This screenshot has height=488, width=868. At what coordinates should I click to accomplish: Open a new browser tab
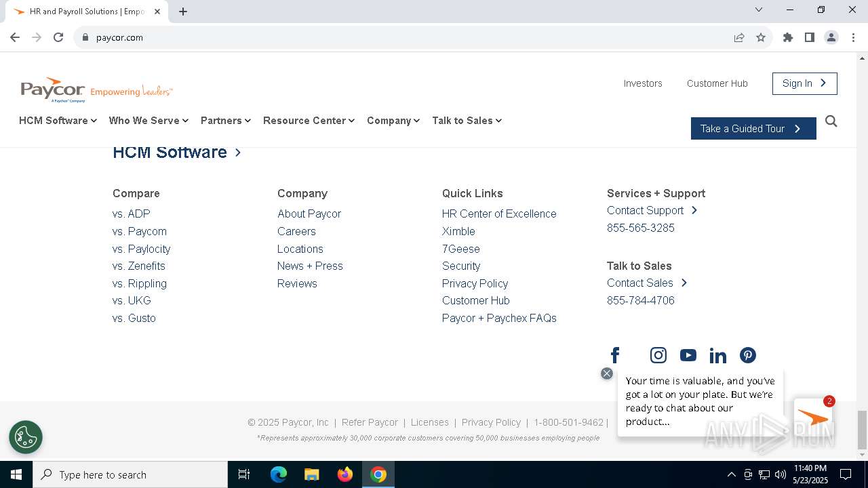pos(183,11)
